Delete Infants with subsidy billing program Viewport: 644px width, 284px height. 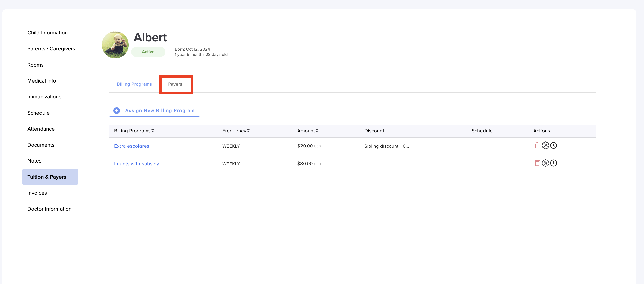(537, 163)
